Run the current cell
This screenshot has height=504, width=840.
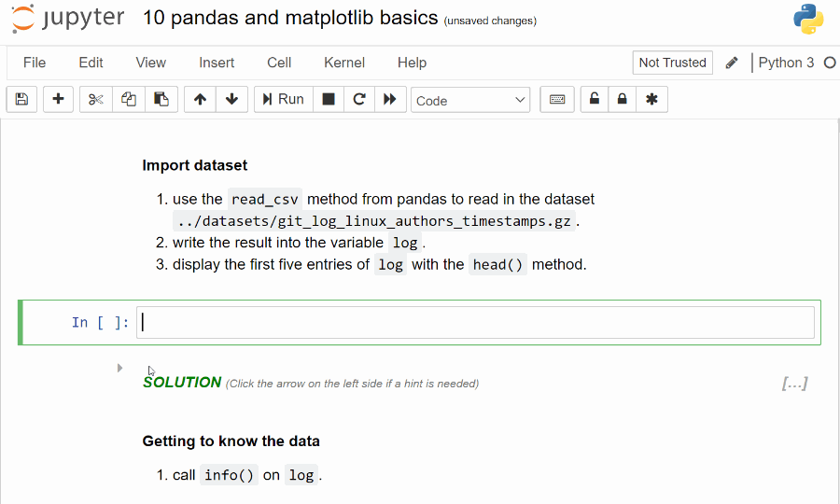click(284, 99)
